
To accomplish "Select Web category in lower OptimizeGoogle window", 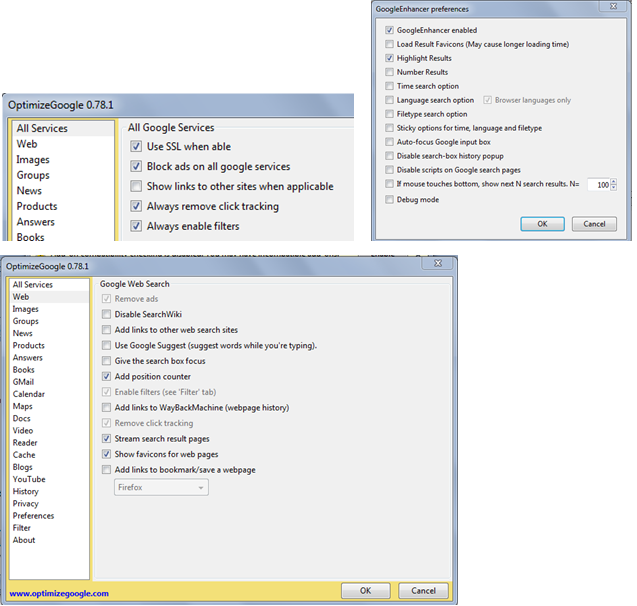I will tap(49, 297).
